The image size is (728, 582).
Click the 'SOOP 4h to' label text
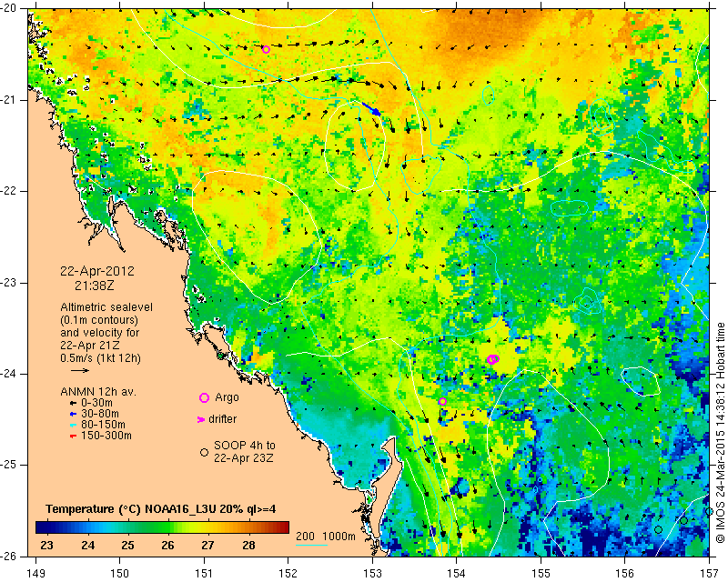click(244, 446)
